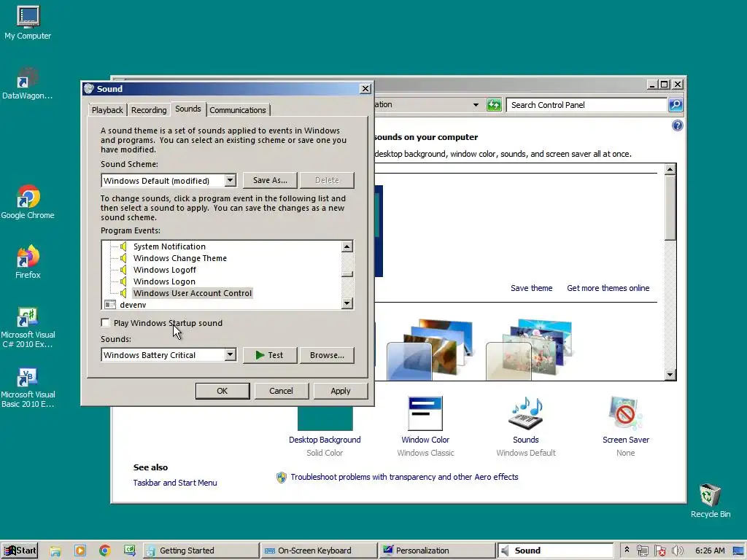The width and height of the screenshot is (747, 560).
Task: Click the Sounds piano icon in Personalization
Action: 525,413
